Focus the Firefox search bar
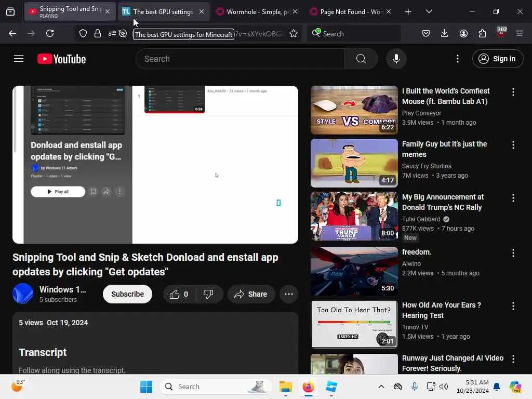Image resolution: width=532 pixels, height=399 pixels. (354, 34)
